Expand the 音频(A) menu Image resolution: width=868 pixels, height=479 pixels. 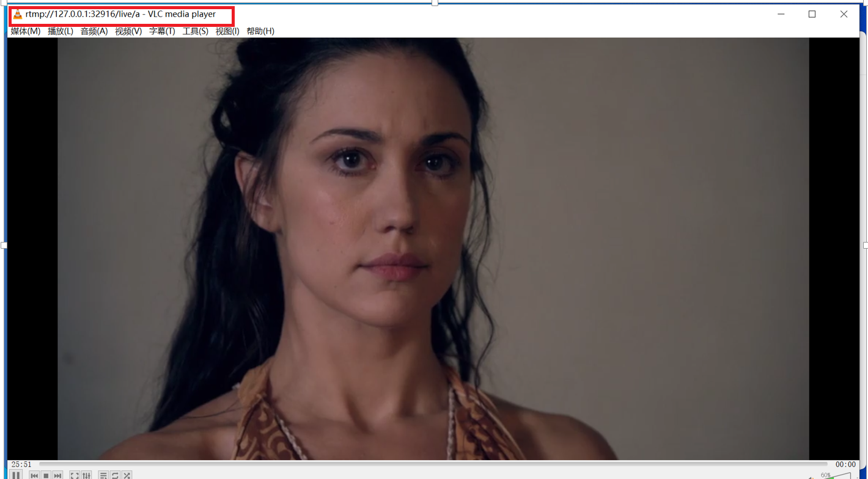(94, 31)
